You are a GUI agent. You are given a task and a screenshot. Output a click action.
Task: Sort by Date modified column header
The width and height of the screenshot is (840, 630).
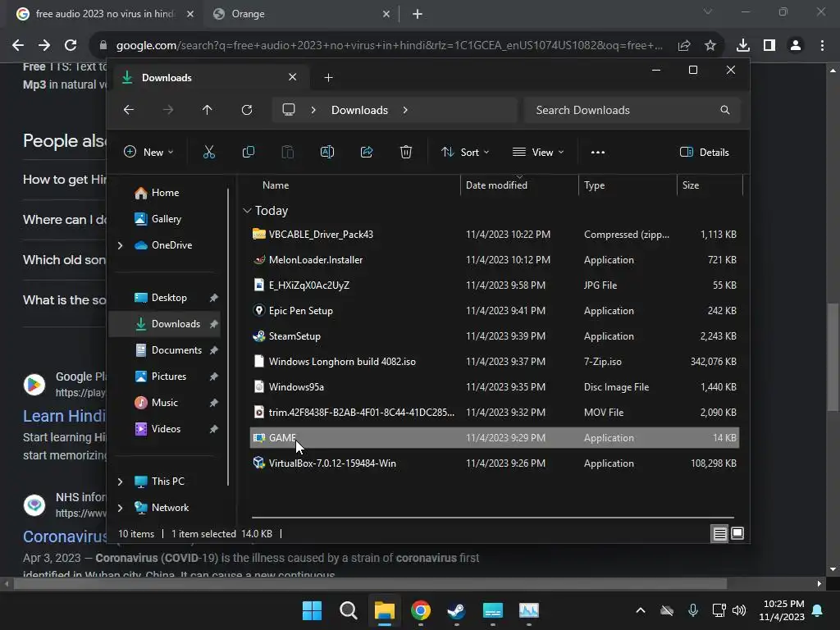[519, 185]
